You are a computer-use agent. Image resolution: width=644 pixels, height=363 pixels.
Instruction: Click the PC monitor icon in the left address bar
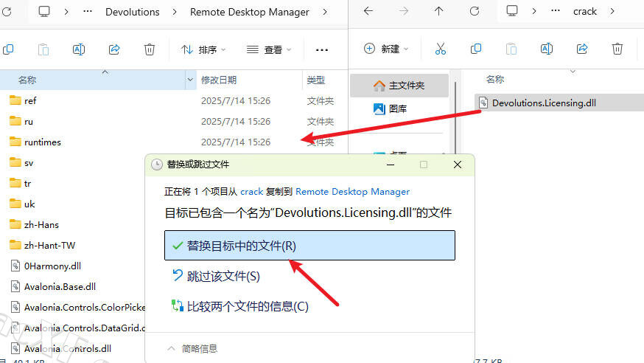click(44, 12)
